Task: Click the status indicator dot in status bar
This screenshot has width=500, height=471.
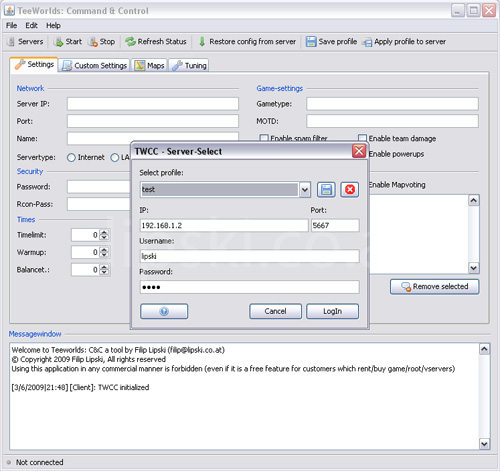Action: 9,462
